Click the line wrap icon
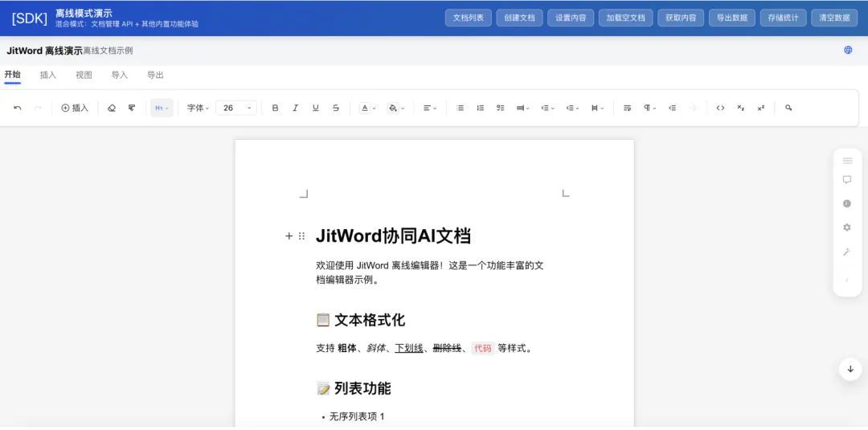 pos(627,108)
